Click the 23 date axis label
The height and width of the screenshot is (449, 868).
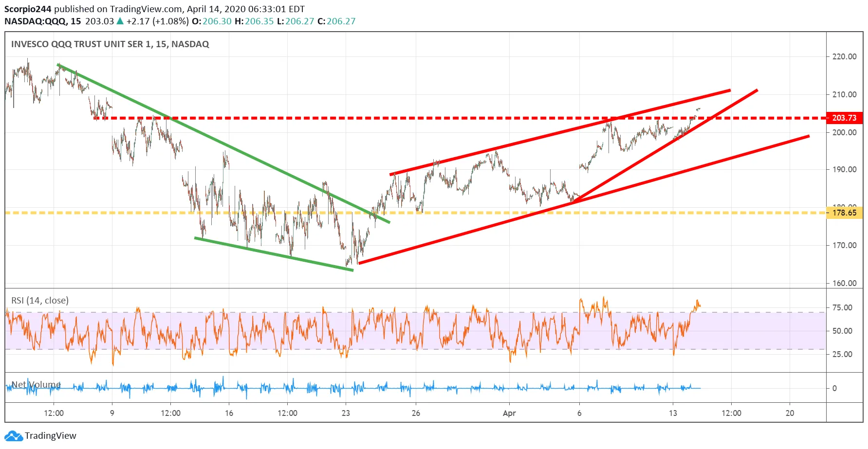(x=346, y=413)
